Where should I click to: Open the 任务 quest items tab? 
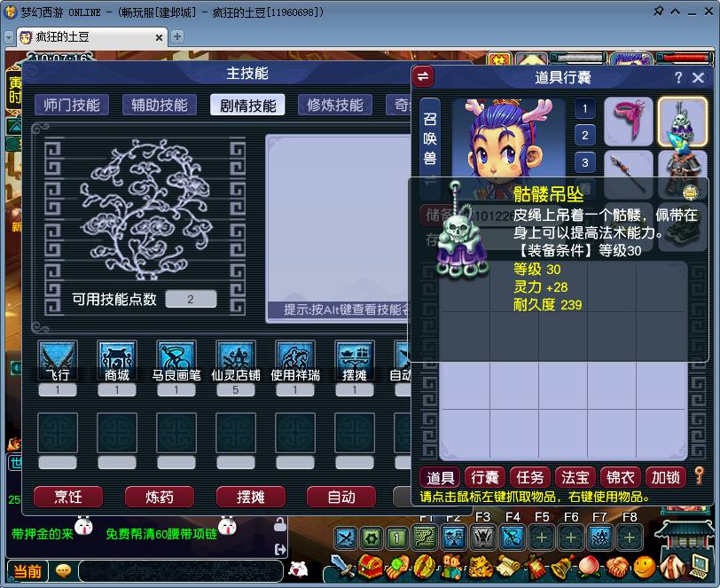point(530,477)
